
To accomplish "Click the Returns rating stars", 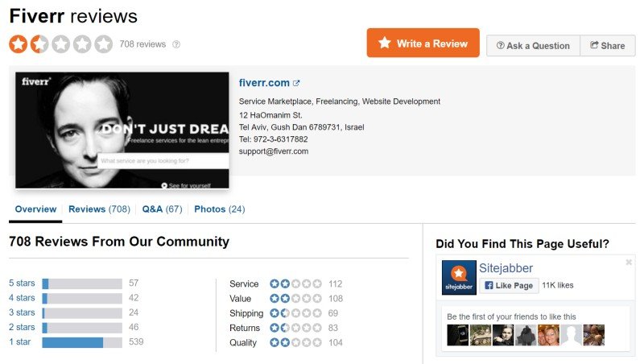I will click(x=295, y=328).
